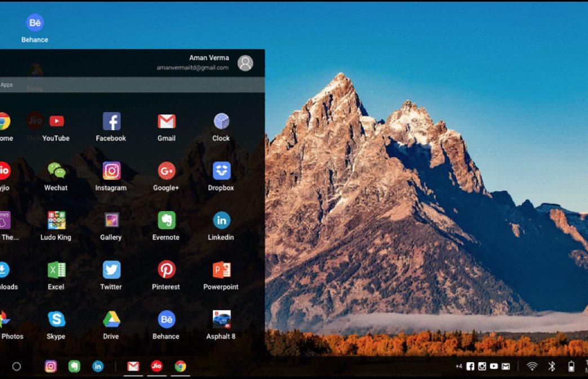
Task: Open Twitter from the app drawer
Action: [111, 270]
